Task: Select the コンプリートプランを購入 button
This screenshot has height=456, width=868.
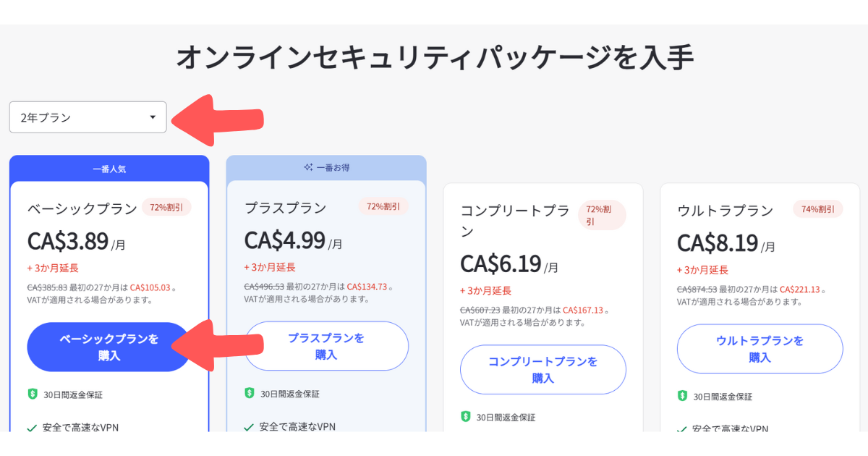Action: 542,369
